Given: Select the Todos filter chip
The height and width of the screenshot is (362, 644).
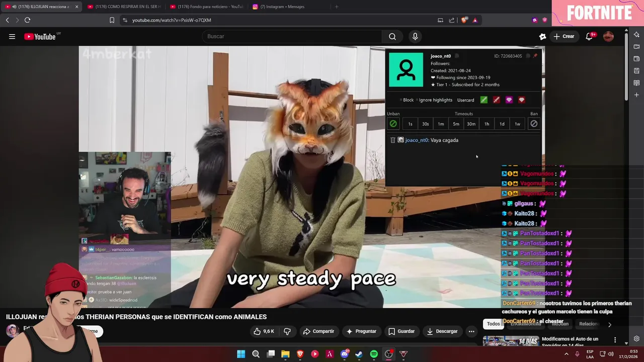Looking at the screenshot, I should pyautogui.click(x=494, y=324).
